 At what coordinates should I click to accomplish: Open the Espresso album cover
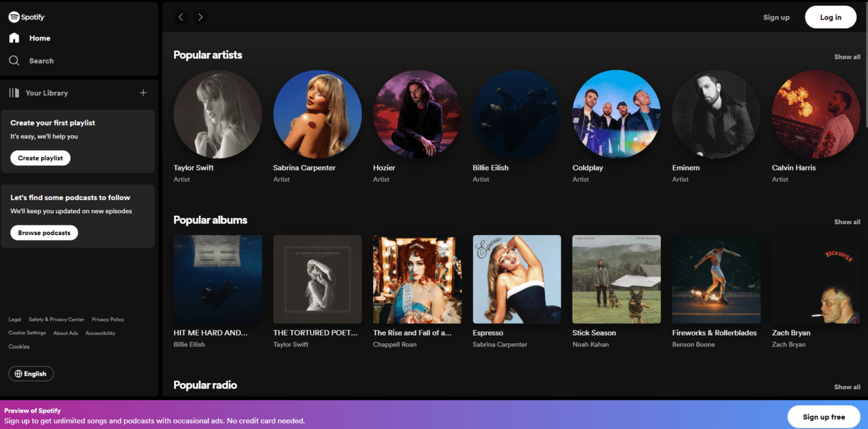517,279
